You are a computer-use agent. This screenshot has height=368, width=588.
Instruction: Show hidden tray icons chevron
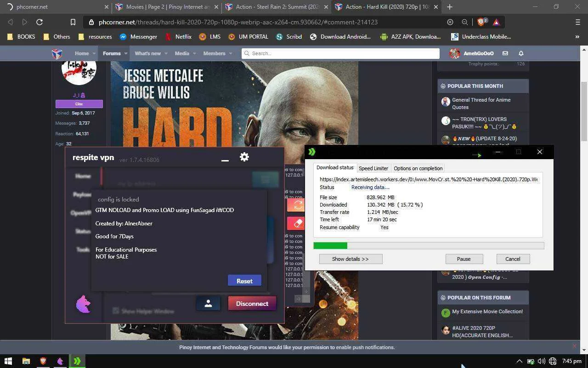click(x=520, y=361)
